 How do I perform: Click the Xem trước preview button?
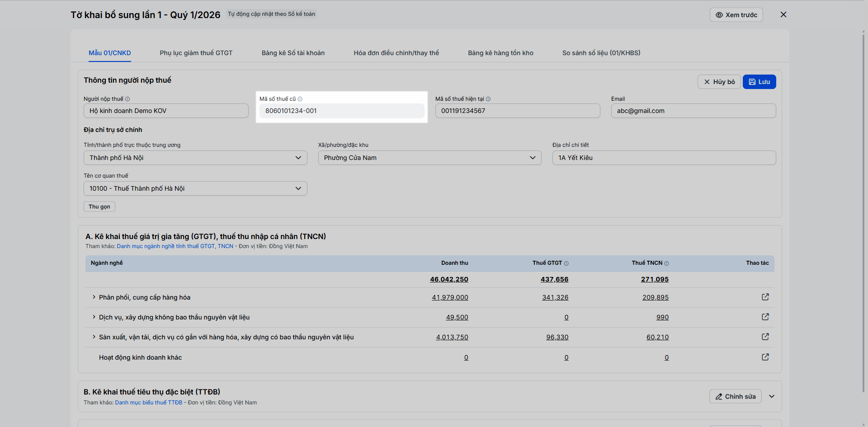click(x=736, y=15)
